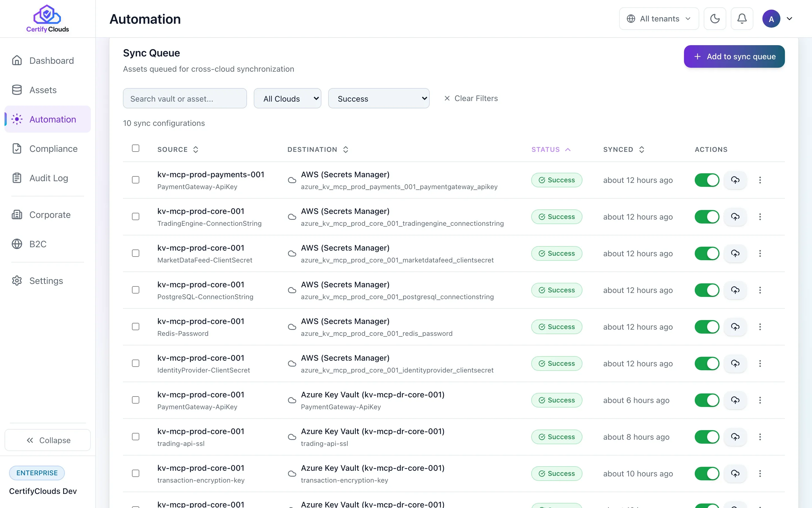Image resolution: width=812 pixels, height=508 pixels.
Task: Sort by Destination column arrows
Action: tap(346, 150)
